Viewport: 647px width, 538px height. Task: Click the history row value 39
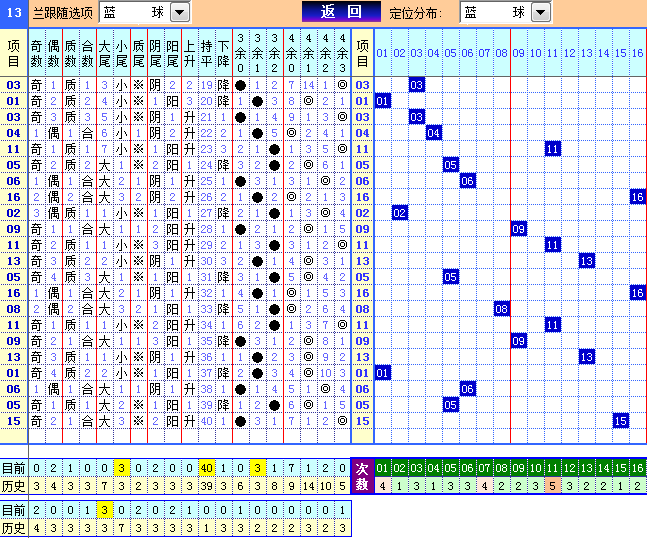(x=206, y=486)
